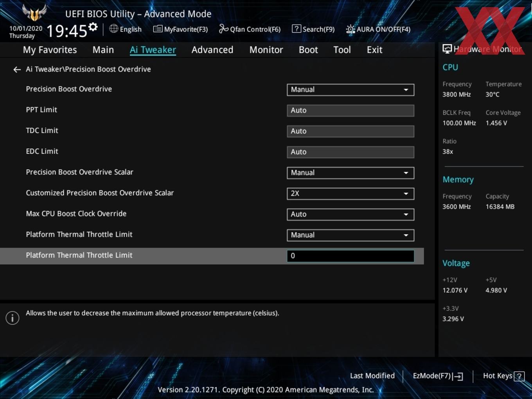Click the AURA light bulb icon

tap(350, 29)
